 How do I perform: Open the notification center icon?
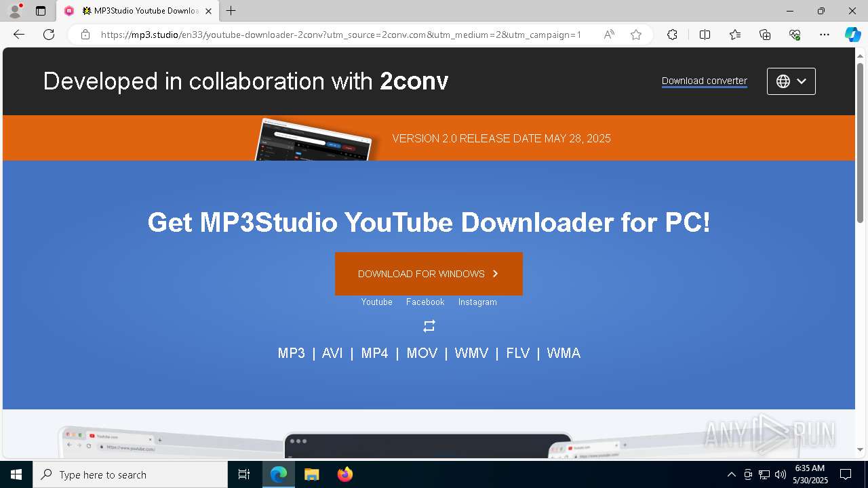point(846,474)
